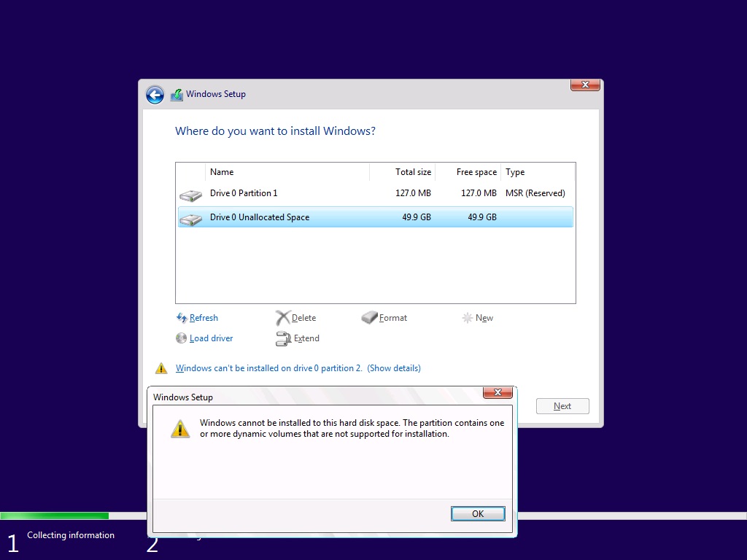Click the "Where do you want to install Windows?" heading
Viewport: 747px width, 560px height.
coord(275,131)
